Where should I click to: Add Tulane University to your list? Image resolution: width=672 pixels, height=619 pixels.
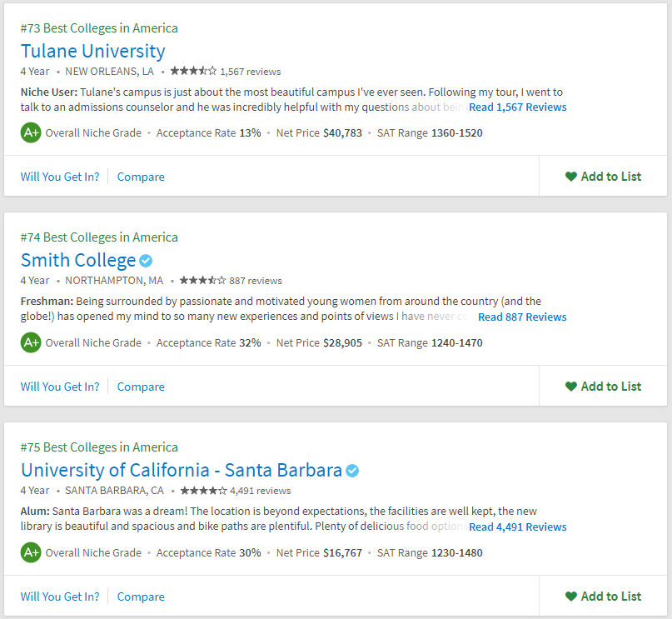[603, 177]
